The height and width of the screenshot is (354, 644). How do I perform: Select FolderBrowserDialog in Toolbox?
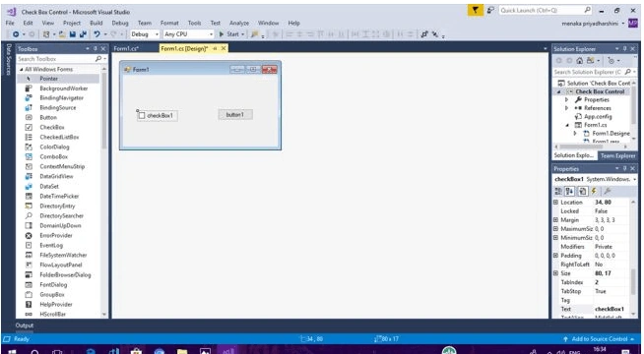[x=65, y=274]
